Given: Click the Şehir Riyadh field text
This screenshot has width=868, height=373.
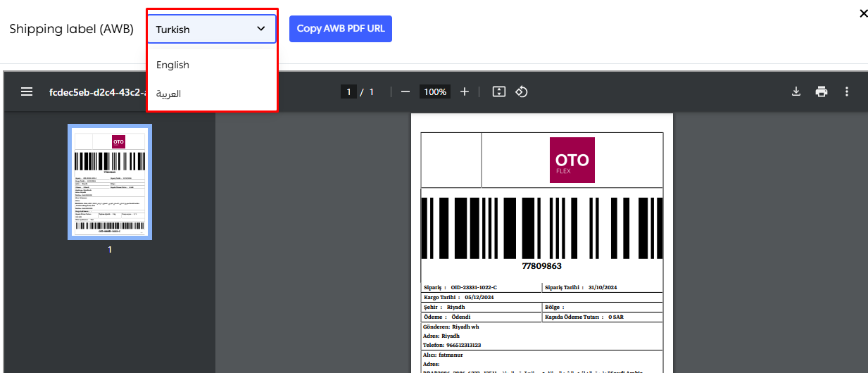Looking at the screenshot, I should (x=444, y=308).
